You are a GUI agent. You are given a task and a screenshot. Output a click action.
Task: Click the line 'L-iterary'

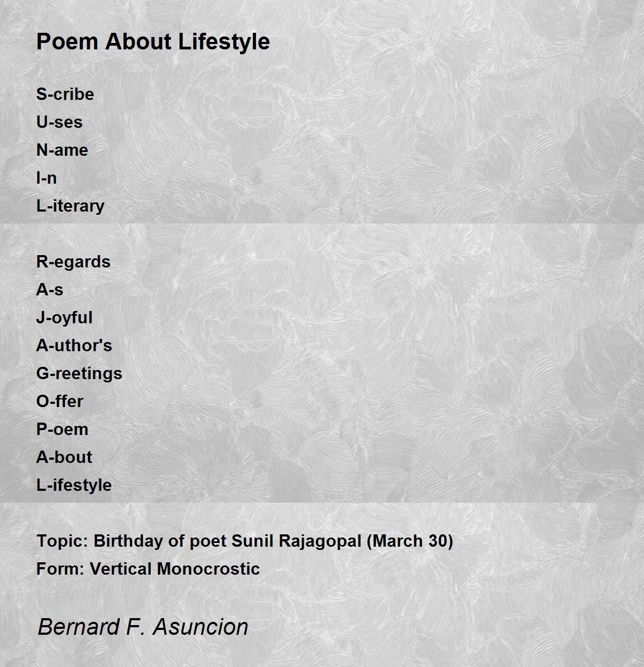click(70, 206)
